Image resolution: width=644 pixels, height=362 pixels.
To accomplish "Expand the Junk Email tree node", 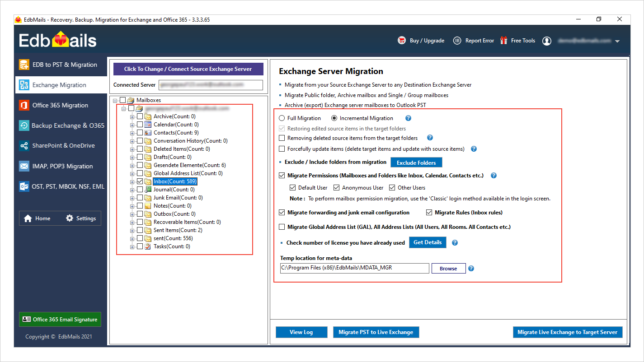I will [x=132, y=198].
